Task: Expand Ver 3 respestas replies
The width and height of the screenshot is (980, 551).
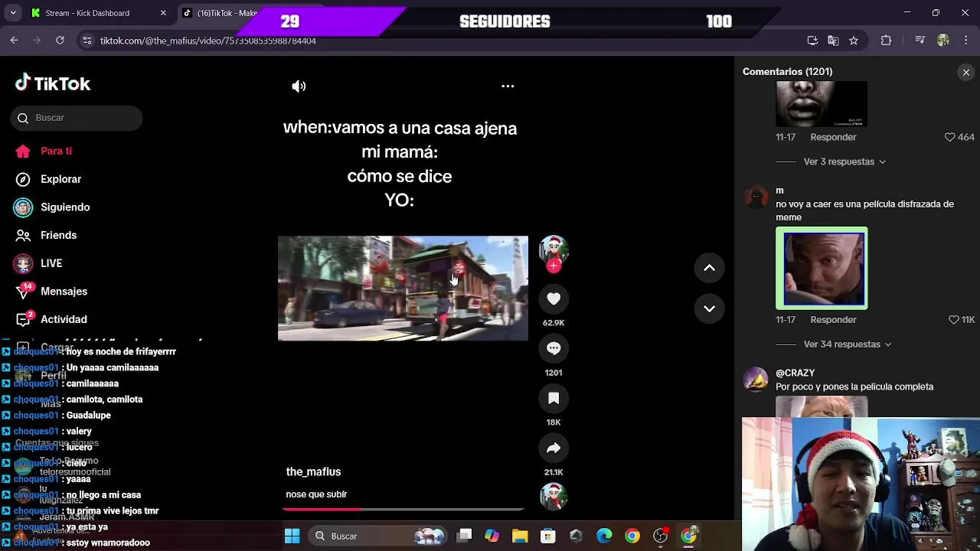Action: [844, 161]
